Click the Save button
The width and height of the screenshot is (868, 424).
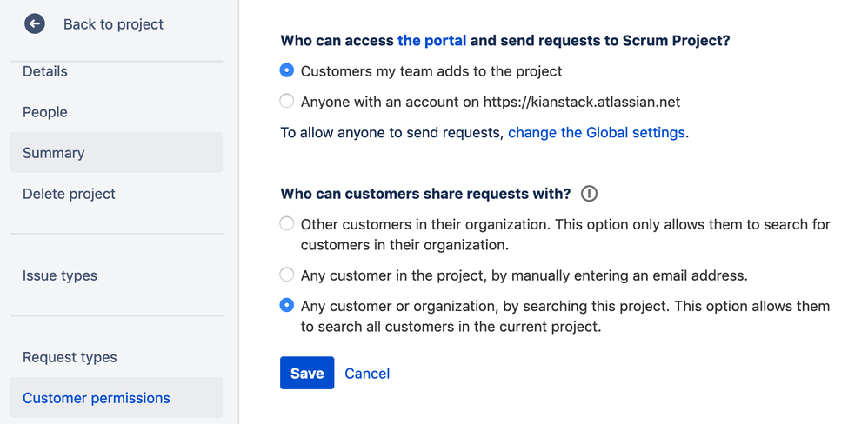tap(307, 373)
